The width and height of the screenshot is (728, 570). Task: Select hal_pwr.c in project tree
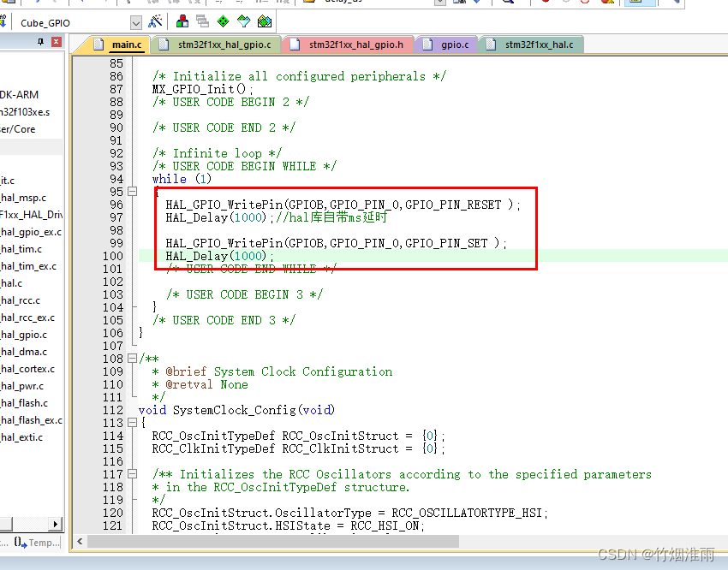point(22,386)
